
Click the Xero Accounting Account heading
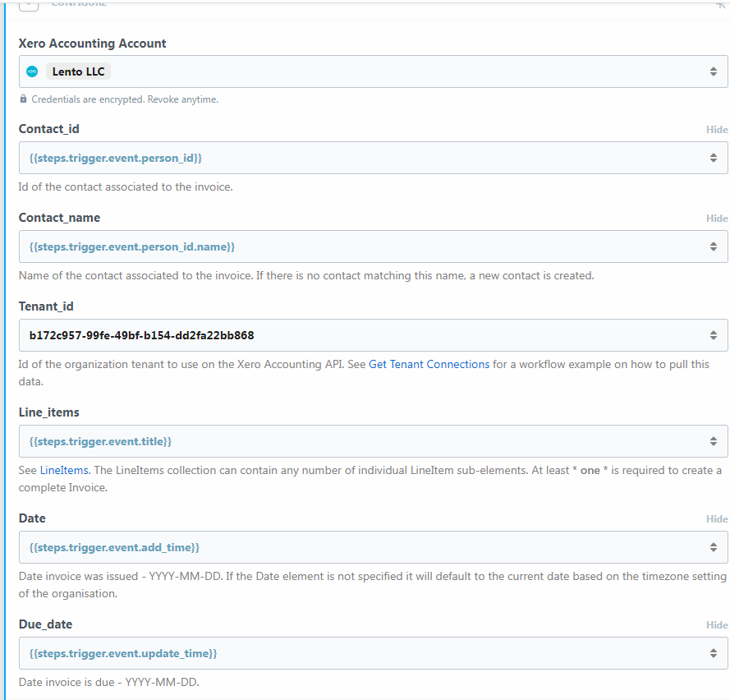pyautogui.click(x=92, y=44)
